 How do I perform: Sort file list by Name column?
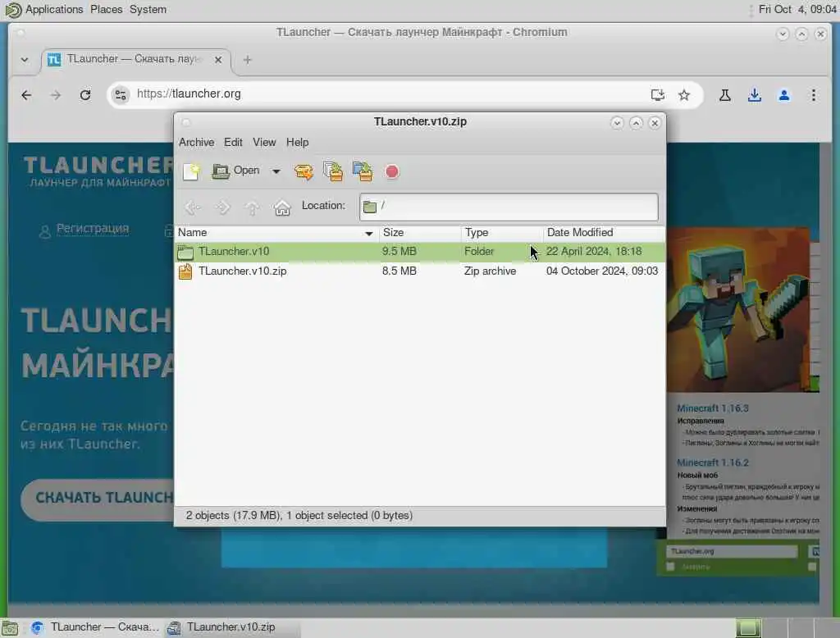pos(276,233)
